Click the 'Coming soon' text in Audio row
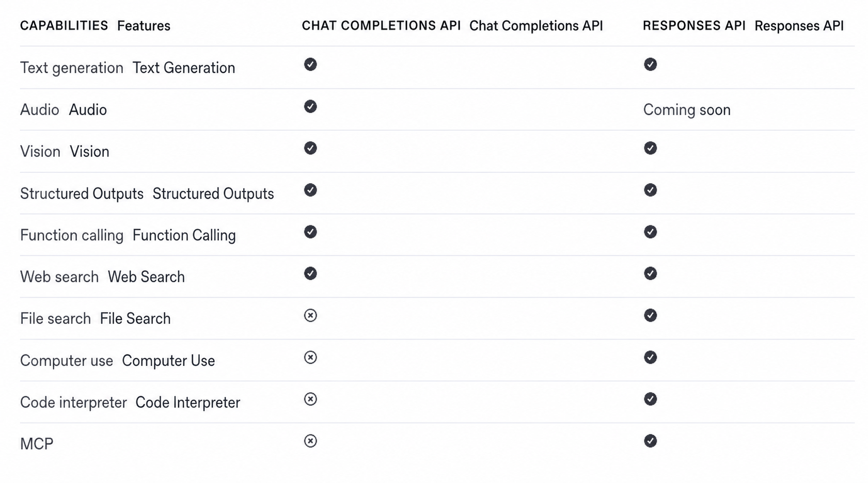This screenshot has width=868, height=483. click(687, 110)
